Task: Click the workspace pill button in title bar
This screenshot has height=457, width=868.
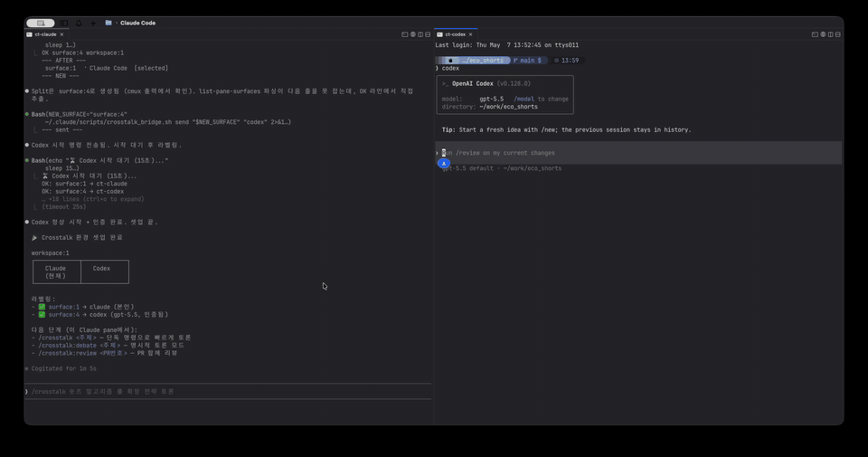Action: click(x=41, y=24)
